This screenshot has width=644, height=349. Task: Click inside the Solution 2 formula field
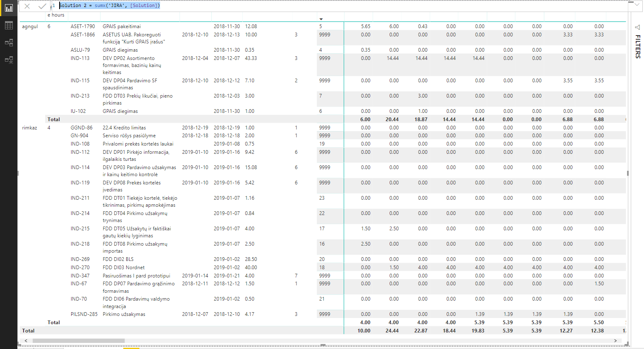click(343, 5)
